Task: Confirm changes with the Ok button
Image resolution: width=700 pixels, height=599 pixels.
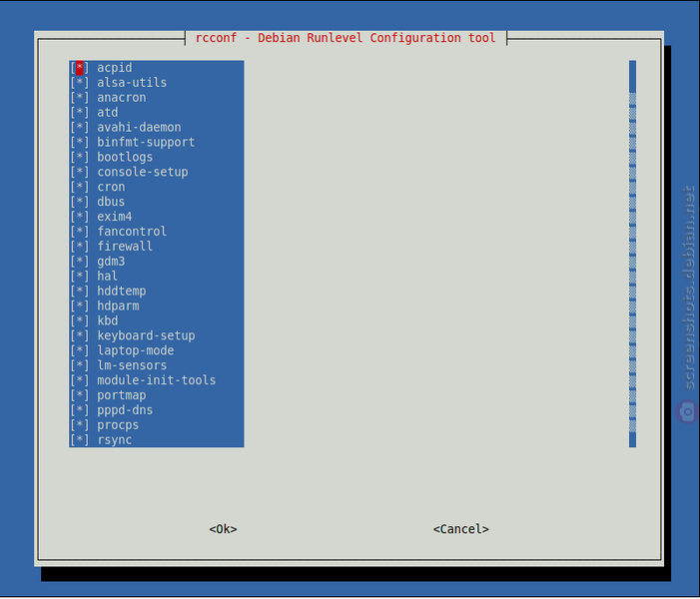Action: 224,529
